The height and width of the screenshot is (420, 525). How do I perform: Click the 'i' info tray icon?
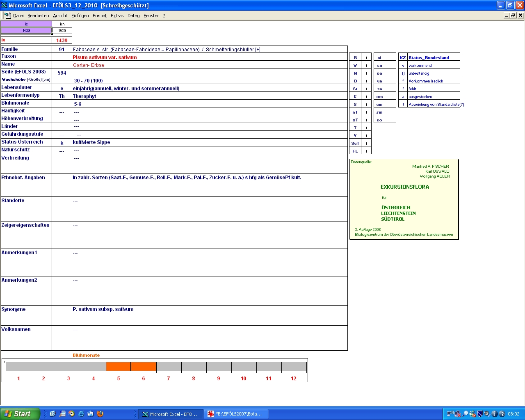(x=494, y=414)
